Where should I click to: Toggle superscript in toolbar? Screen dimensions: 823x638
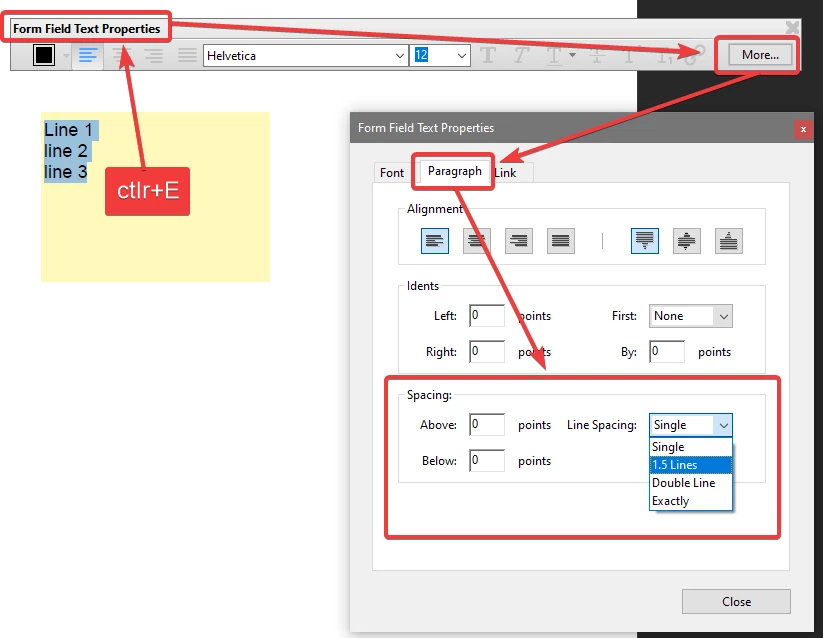(630, 55)
